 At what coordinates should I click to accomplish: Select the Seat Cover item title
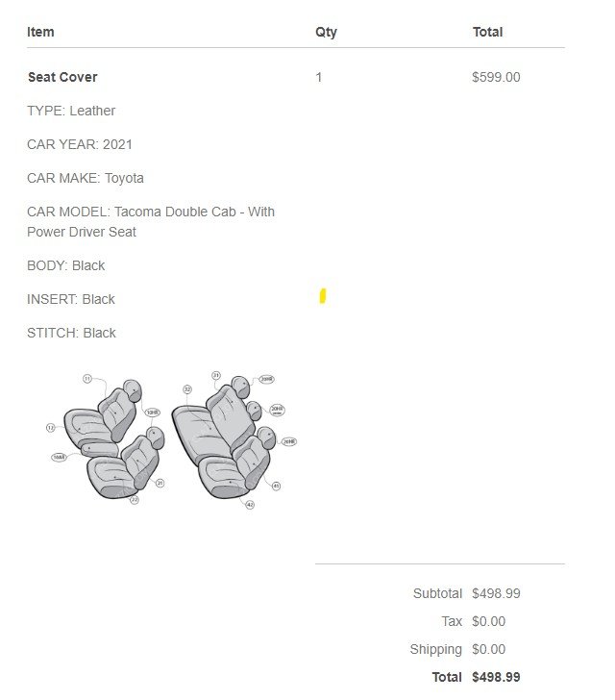62,77
